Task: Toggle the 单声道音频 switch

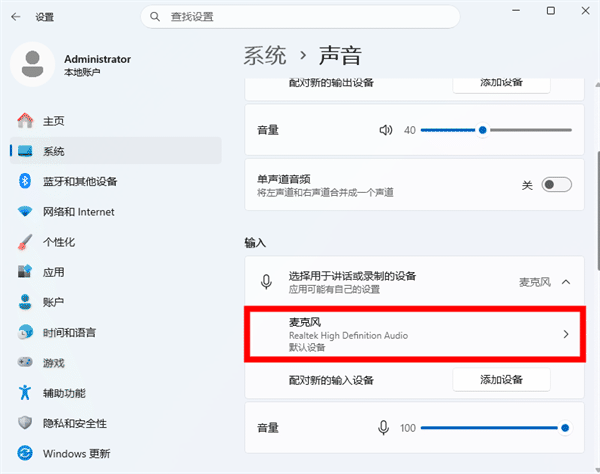Action: 557,185
